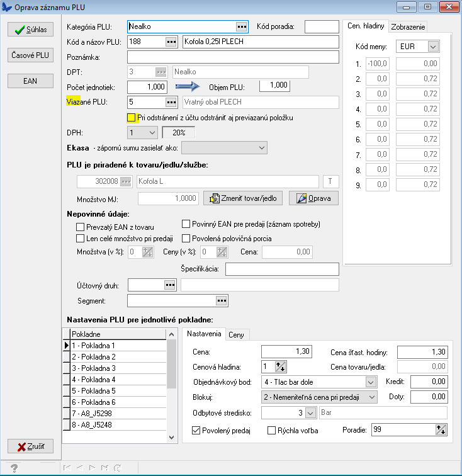Open the Segment lookup ellipsis button

(221, 301)
